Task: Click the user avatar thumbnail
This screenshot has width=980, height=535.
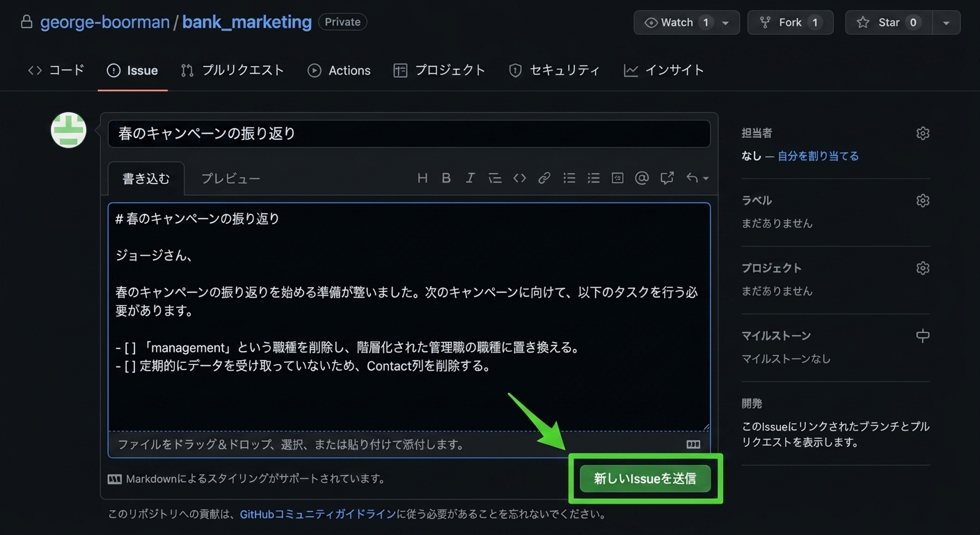Action: (x=68, y=130)
